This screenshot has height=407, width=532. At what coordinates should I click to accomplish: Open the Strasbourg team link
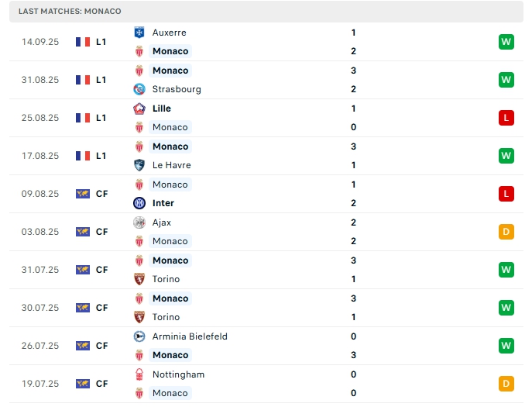(x=177, y=89)
